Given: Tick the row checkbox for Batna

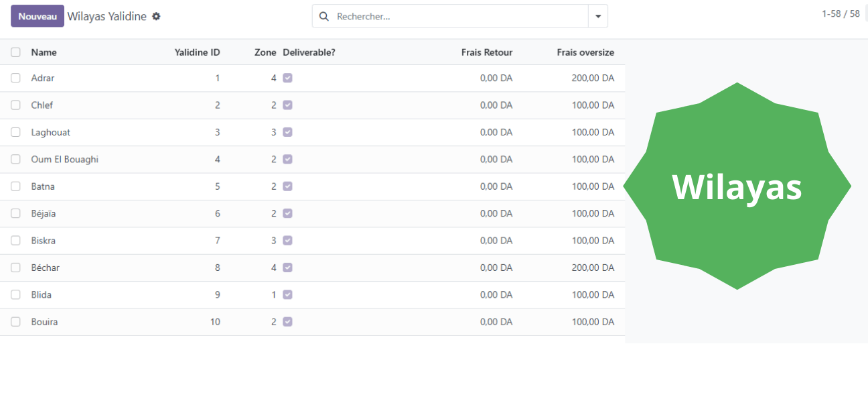Looking at the screenshot, I should tap(15, 186).
